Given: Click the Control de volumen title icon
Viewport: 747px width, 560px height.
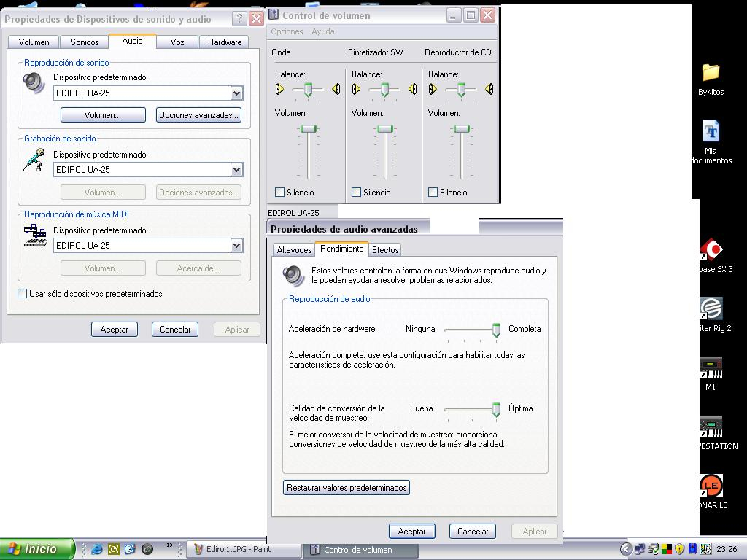Looking at the screenshot, I should (x=274, y=15).
